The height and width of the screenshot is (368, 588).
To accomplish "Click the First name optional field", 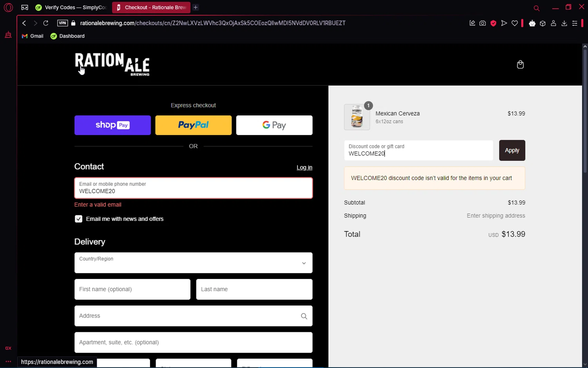I will pos(132,290).
